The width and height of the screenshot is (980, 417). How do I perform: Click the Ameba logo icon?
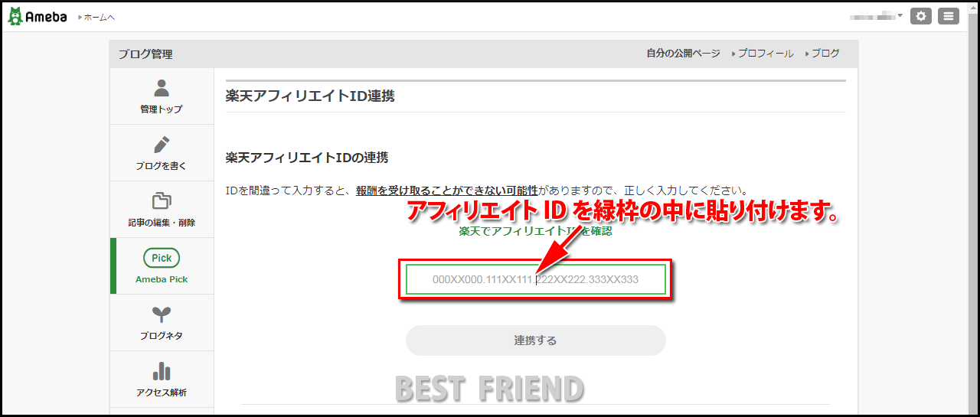15,16
